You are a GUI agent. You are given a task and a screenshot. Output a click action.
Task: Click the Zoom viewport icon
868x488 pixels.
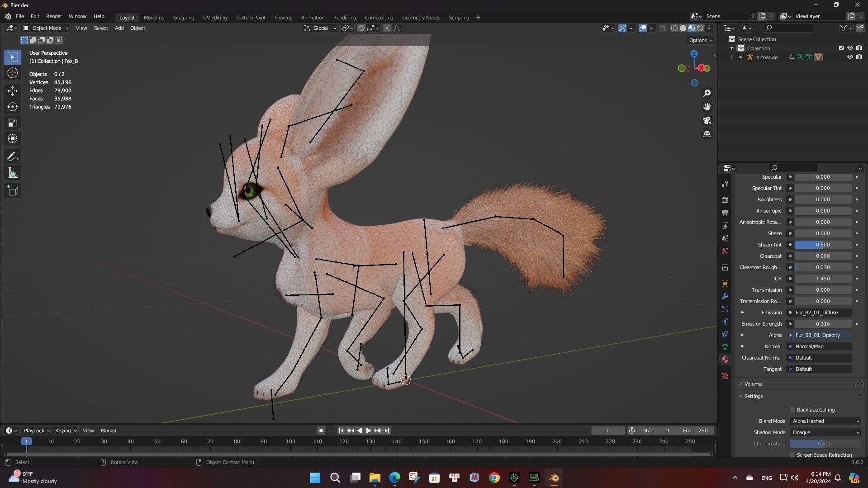pyautogui.click(x=707, y=93)
